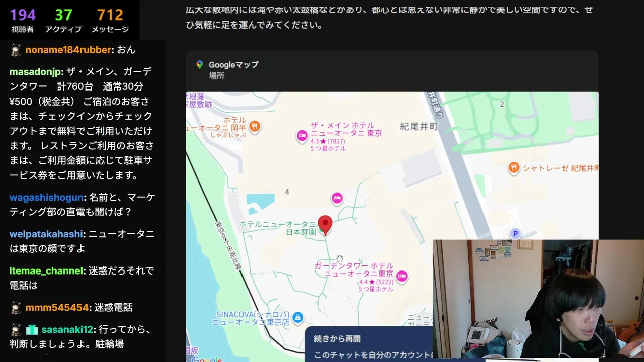
Task: Click the Google Maps logo icon in the card header
Action: click(x=200, y=65)
